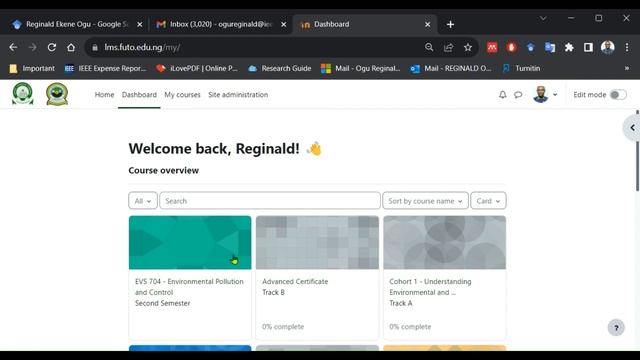Click the second green crest logo

pyautogui.click(x=57, y=94)
